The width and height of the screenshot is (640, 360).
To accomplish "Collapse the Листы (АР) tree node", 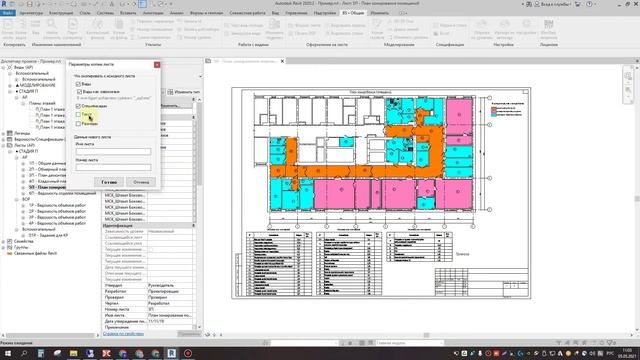I will point(3,145).
